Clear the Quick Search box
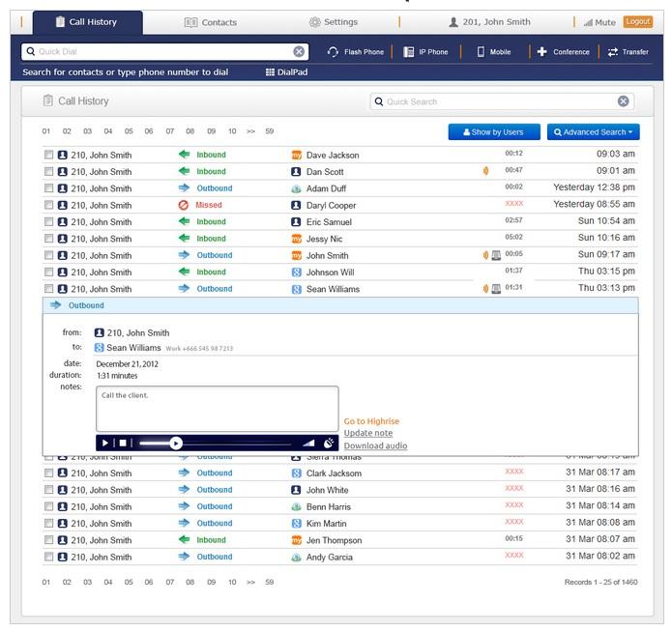This screenshot has height=631, width=672. [624, 101]
